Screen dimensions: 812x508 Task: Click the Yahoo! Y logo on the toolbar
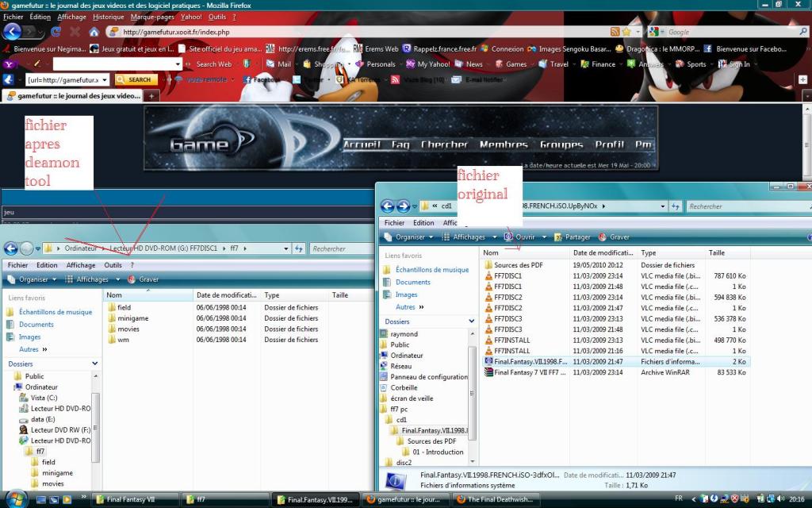pos(9,64)
